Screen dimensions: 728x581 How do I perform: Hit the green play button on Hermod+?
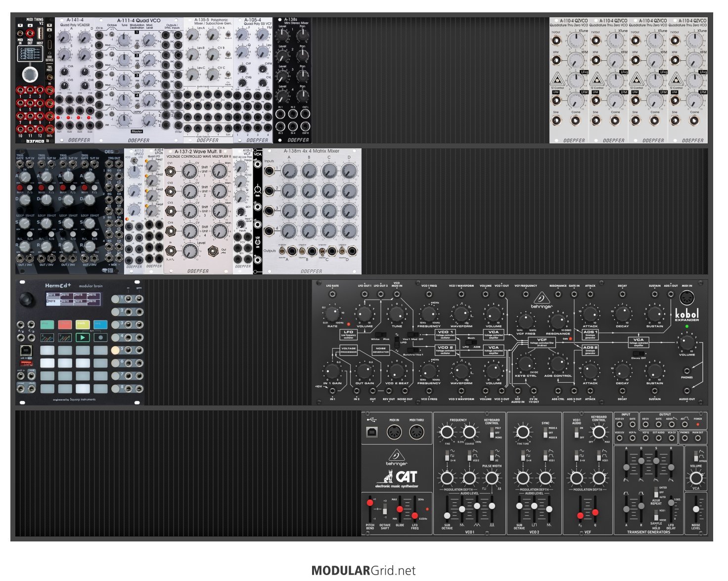pyautogui.click(x=82, y=338)
